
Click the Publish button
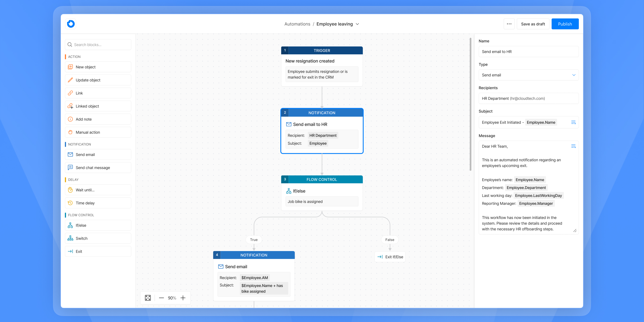[565, 24]
